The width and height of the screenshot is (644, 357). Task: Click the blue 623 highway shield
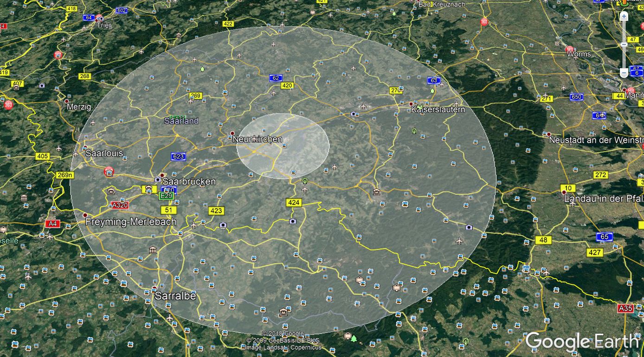click(x=178, y=156)
